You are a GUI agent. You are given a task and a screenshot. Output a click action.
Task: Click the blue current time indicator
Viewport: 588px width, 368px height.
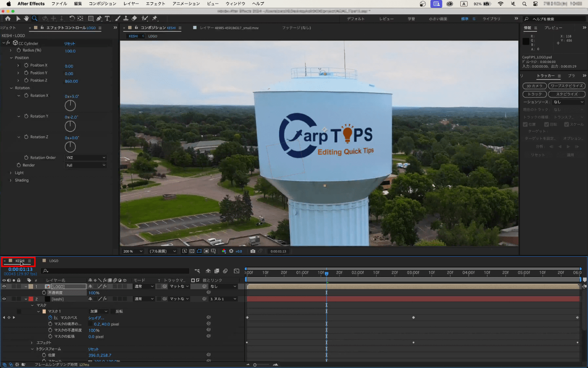[327, 273]
